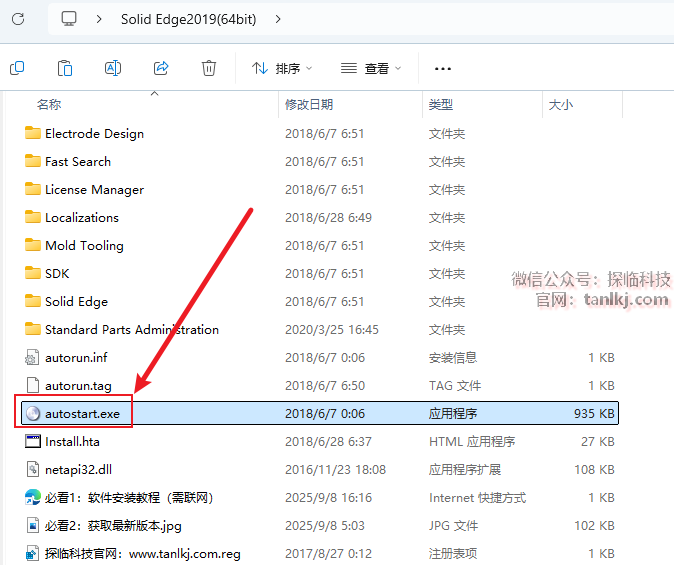The image size is (674, 571).
Task: Click the 大小 column header
Action: (x=560, y=104)
